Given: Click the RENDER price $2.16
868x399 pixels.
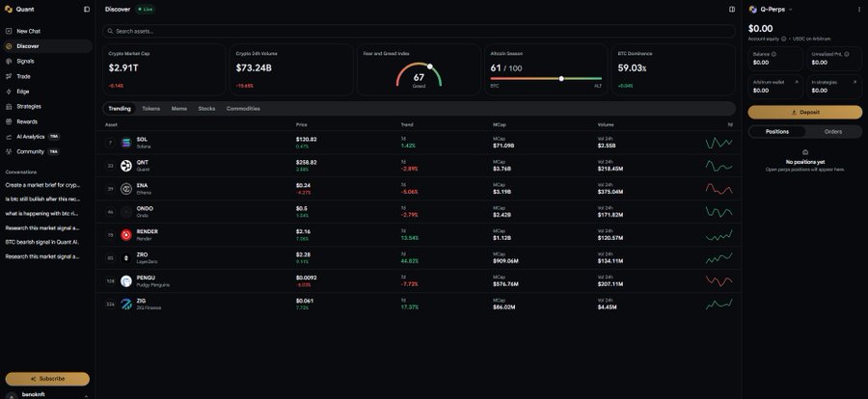Looking at the screenshot, I should coord(304,231).
